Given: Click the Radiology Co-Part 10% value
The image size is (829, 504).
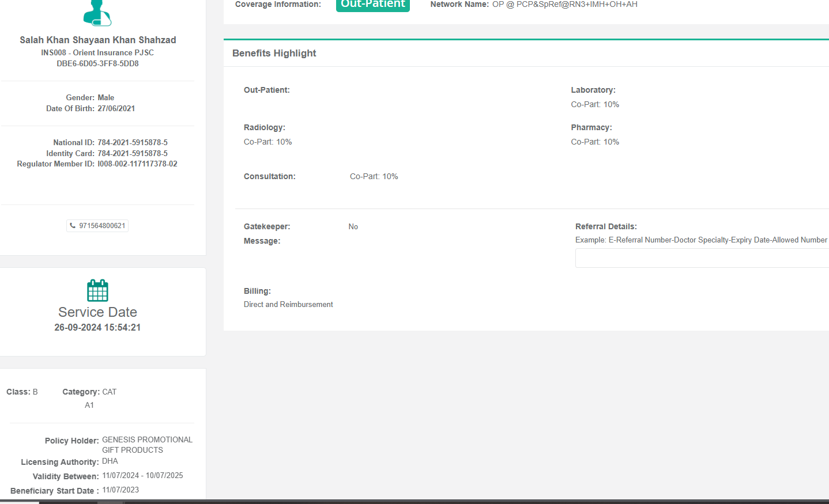Looking at the screenshot, I should (267, 142).
